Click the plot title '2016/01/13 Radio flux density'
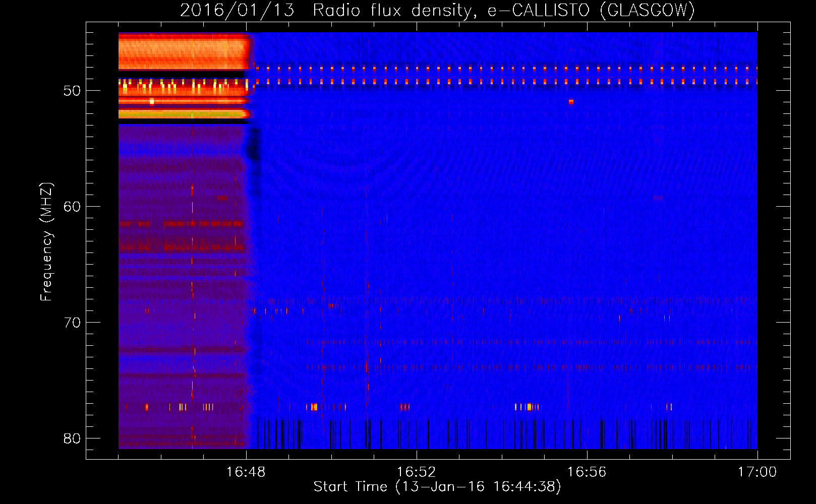Viewport: 816px width, 504px height. pos(327,10)
